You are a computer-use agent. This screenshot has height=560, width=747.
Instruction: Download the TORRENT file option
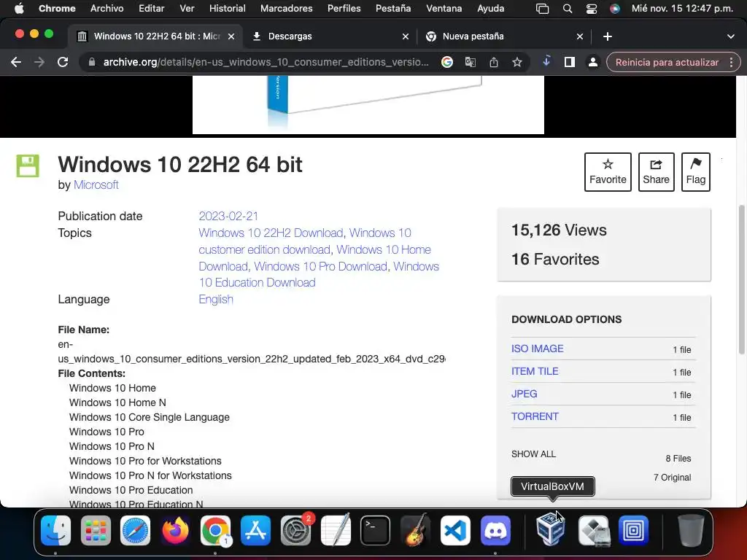pos(535,416)
